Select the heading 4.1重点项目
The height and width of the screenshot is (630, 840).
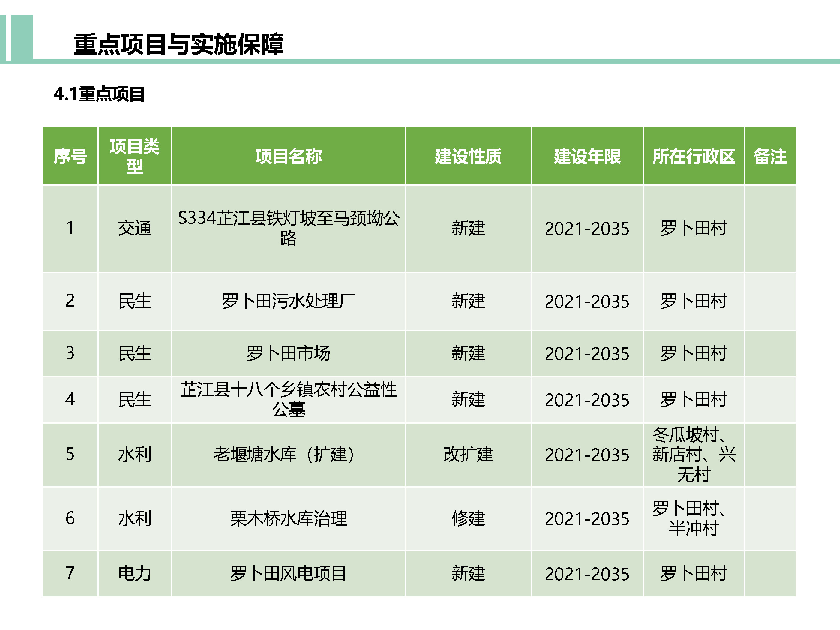click(x=99, y=94)
